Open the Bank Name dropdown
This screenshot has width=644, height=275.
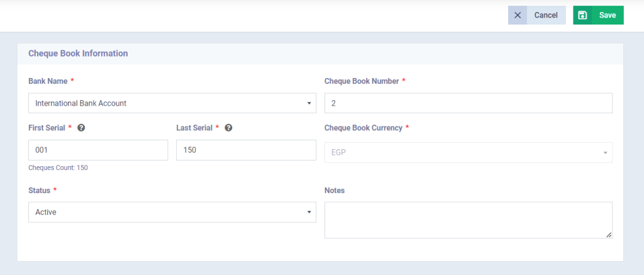coord(172,103)
